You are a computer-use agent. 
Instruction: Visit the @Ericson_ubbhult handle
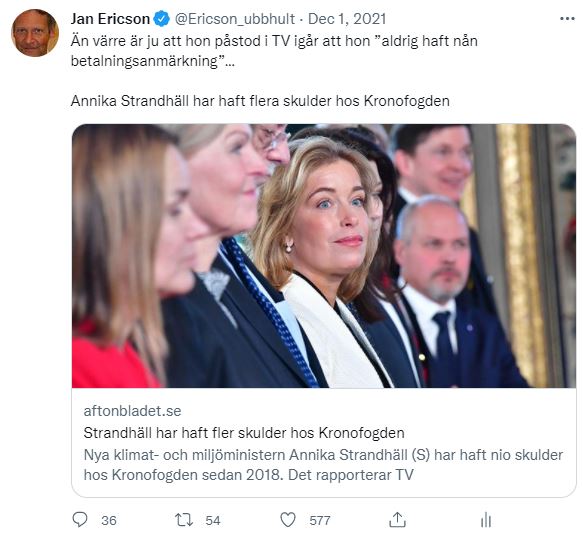point(235,19)
